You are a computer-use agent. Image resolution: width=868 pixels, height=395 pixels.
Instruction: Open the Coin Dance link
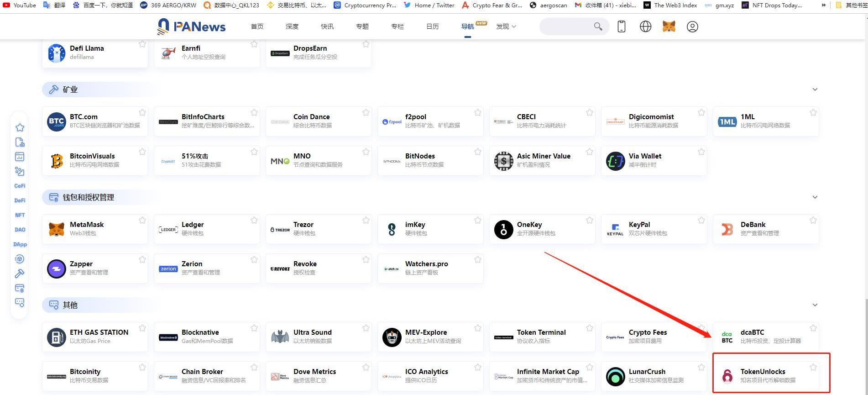coord(311,117)
